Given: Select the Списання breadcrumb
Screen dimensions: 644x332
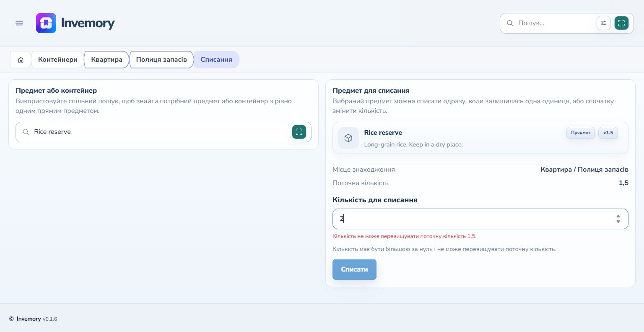Looking at the screenshot, I should click(216, 60).
